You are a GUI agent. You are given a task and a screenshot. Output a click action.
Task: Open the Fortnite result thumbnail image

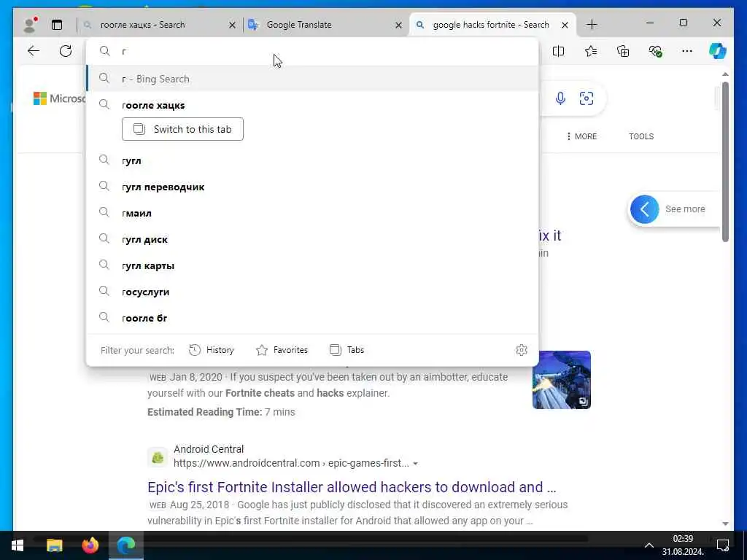point(562,380)
